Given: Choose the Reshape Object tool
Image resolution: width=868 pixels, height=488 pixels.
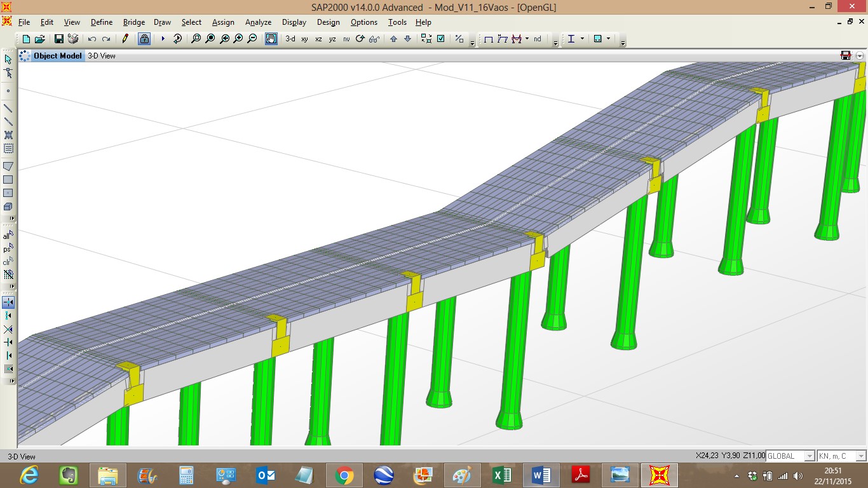Looking at the screenshot, I should coord(8,73).
